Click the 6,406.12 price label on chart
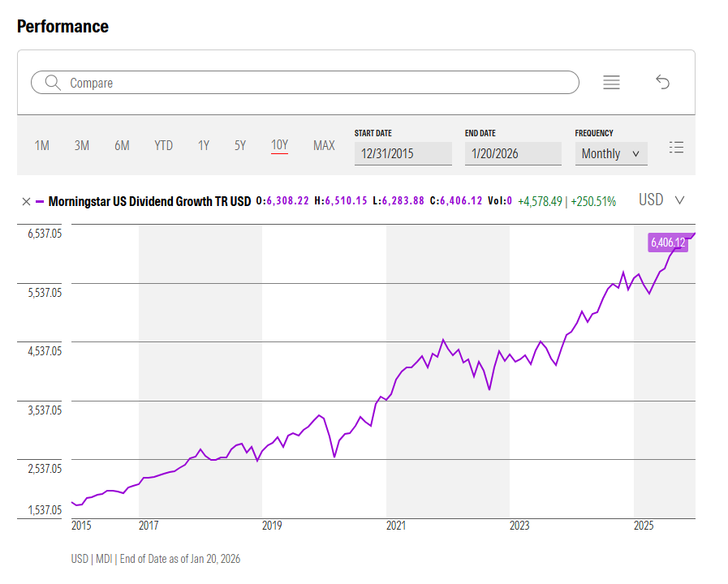Viewport: 728px width, 584px height. 667,242
